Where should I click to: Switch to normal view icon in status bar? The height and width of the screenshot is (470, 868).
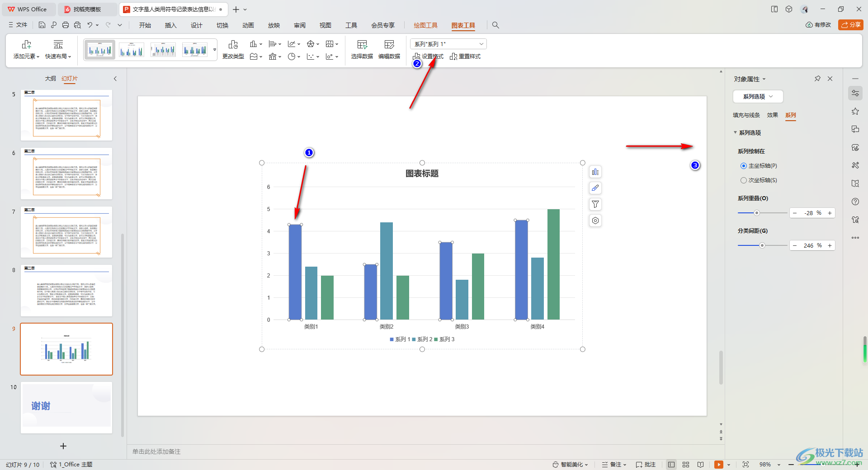(671, 465)
